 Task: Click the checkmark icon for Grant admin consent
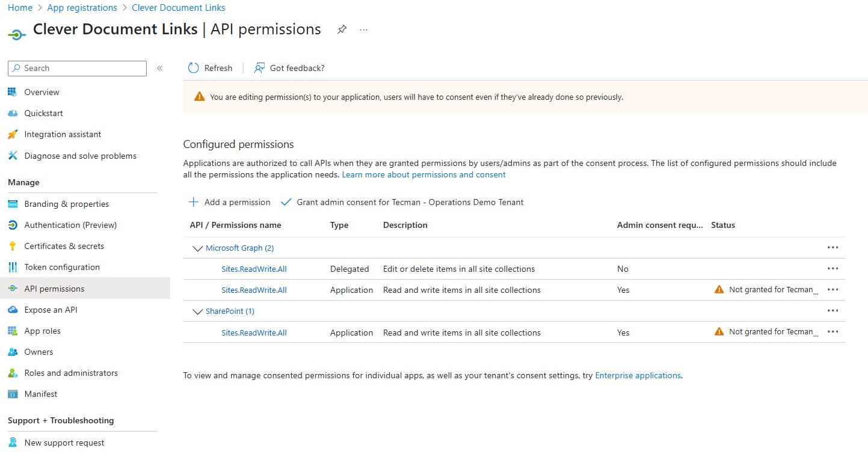[x=286, y=202]
